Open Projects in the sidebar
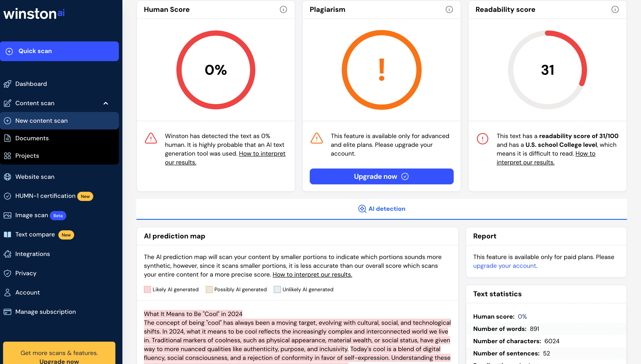Screen dimensions: 641x364 click(27, 156)
